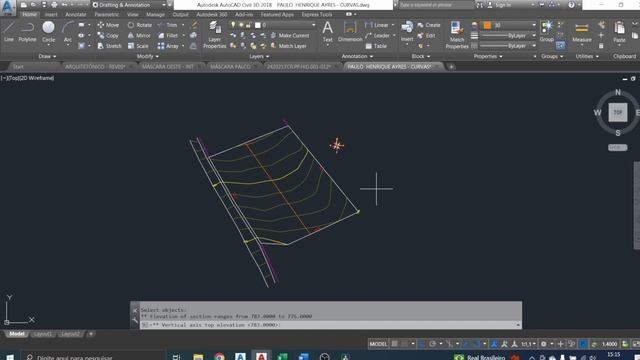Open the Drafting & Annotation workspace dropdown
This screenshot has height=360, width=640.
(129, 5)
